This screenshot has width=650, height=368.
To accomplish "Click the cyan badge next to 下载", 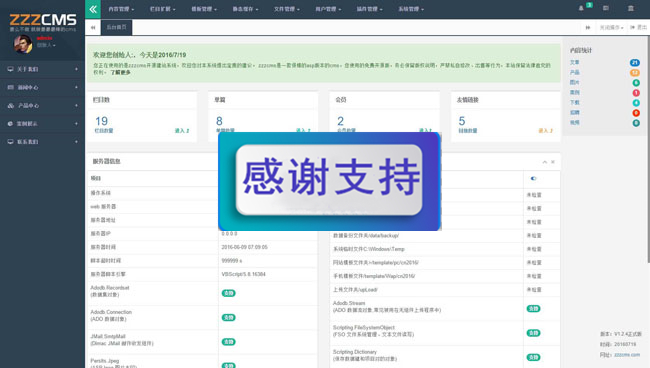I will 636,103.
